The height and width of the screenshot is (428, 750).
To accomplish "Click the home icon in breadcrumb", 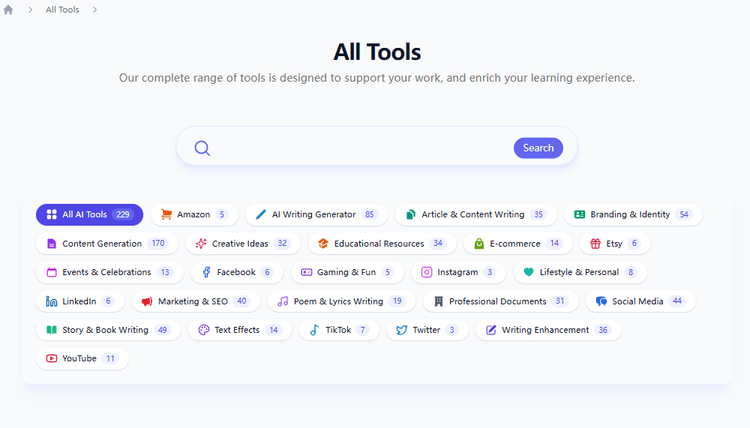I will coord(9,9).
